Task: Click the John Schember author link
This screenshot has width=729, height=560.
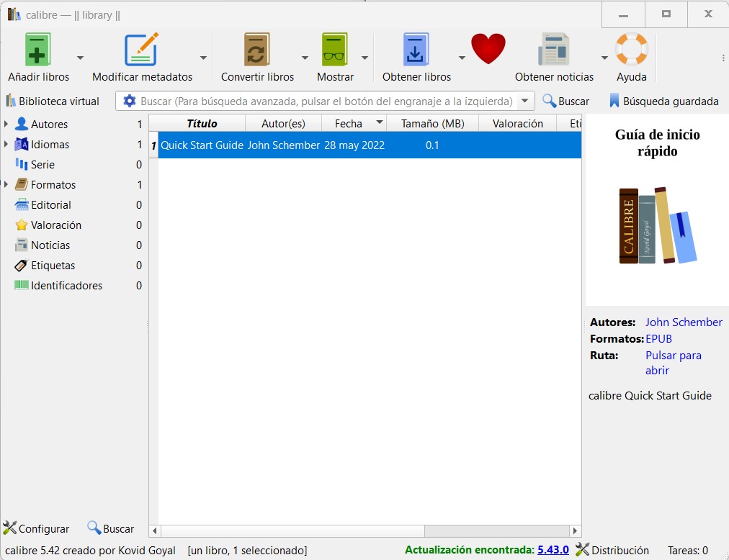Action: pos(683,322)
